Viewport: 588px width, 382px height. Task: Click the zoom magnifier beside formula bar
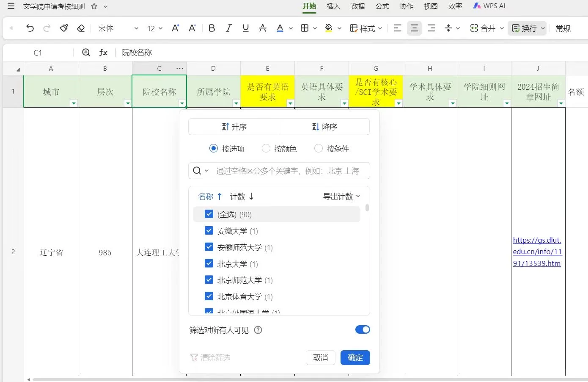coord(86,53)
